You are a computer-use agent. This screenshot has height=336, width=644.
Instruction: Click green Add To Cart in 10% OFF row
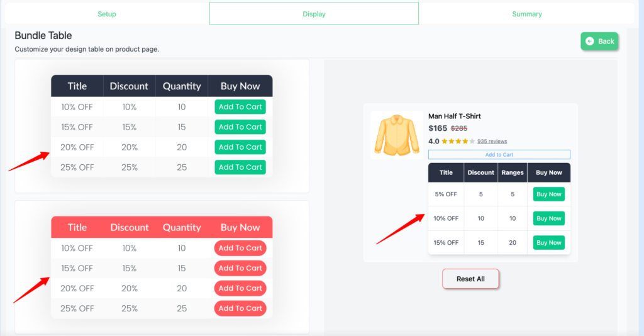[x=240, y=107]
